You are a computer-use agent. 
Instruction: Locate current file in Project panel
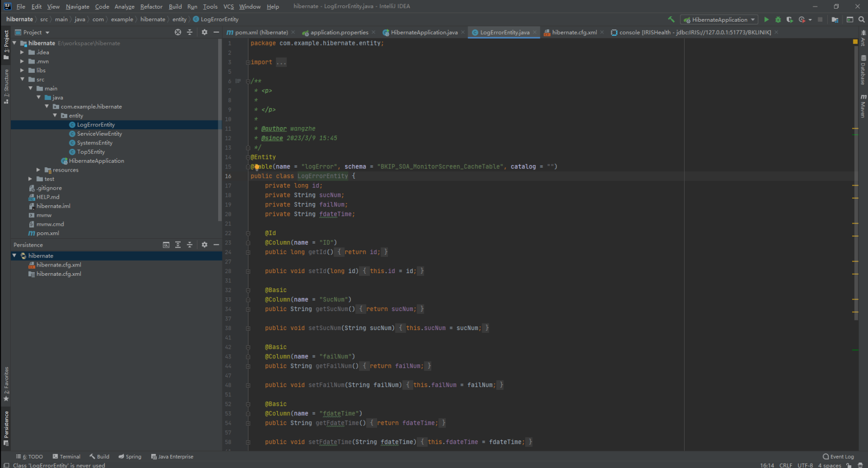tap(178, 33)
